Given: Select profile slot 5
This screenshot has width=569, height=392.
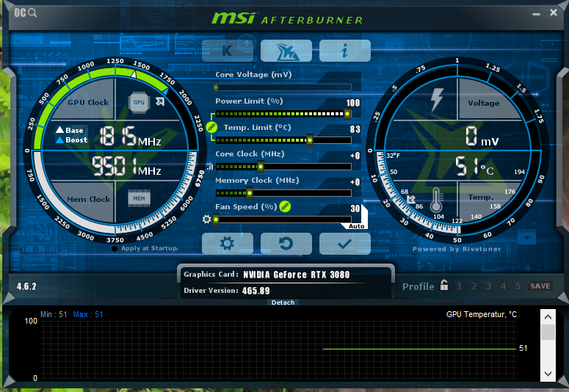Looking at the screenshot, I should click(518, 286).
